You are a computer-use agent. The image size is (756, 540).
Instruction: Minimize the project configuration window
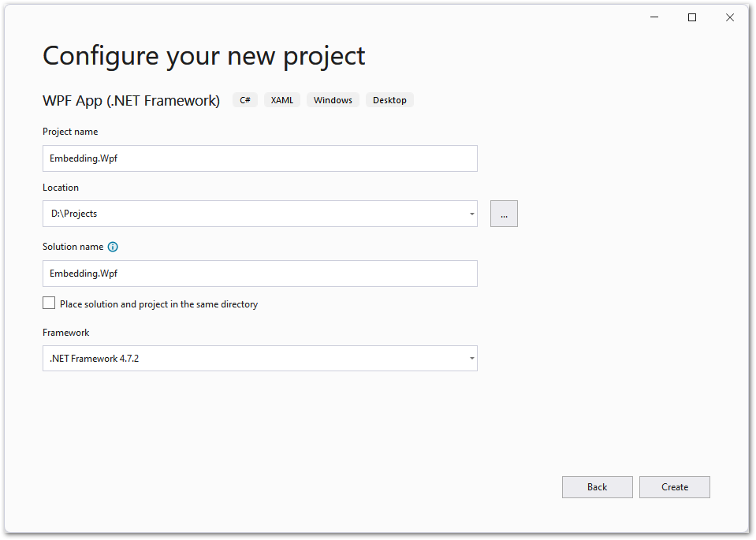click(654, 17)
